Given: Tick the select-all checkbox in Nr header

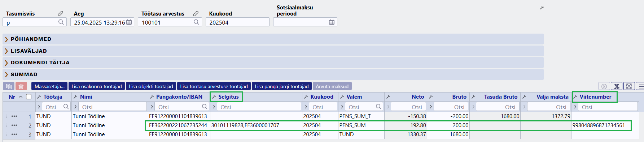Looking at the screenshot, I should (x=29, y=96).
